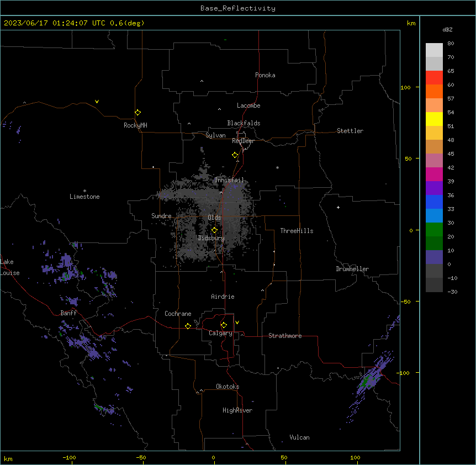Viewport: 476px width, 465px height.
Task: Select the light blue 33-30 dBZ swatch
Action: pyautogui.click(x=434, y=216)
